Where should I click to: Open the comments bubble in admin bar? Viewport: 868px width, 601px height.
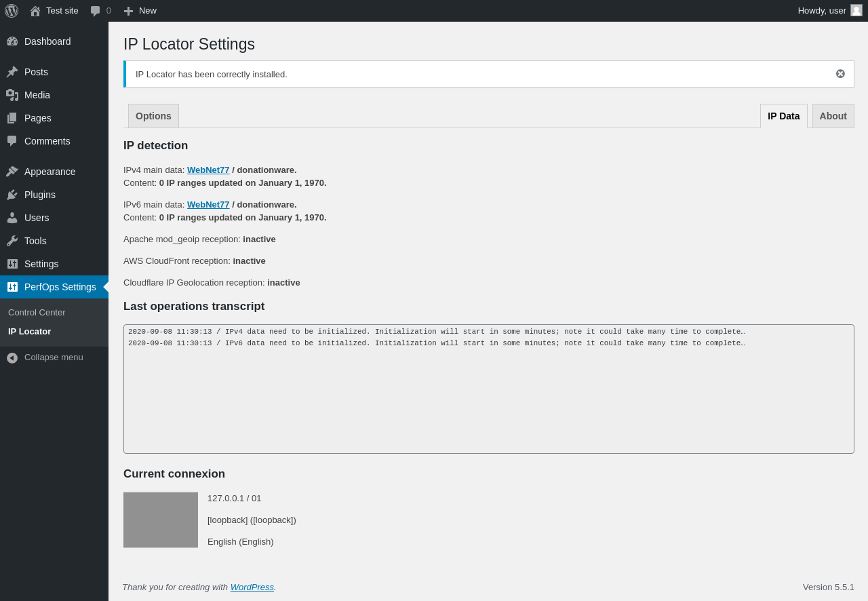[96, 11]
